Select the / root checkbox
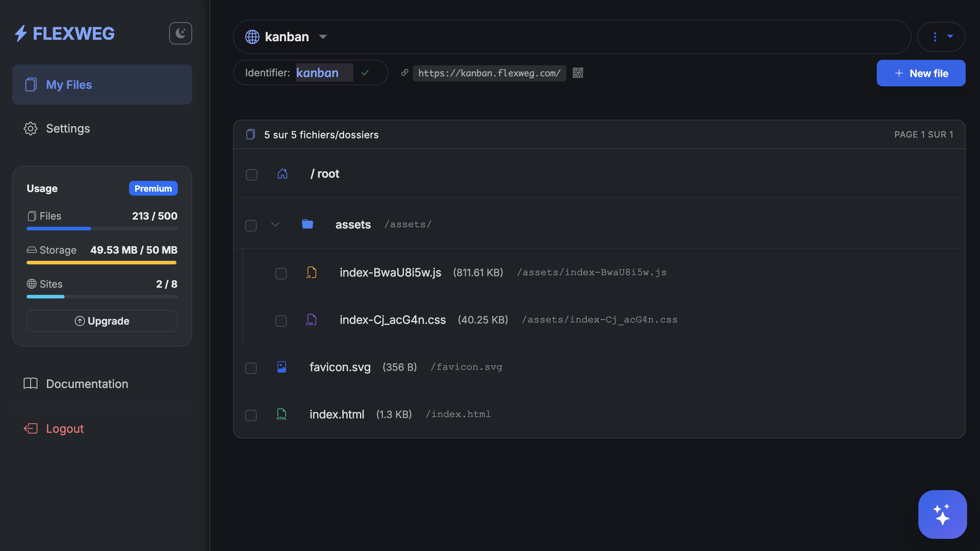Image resolution: width=980 pixels, height=551 pixels. (252, 174)
